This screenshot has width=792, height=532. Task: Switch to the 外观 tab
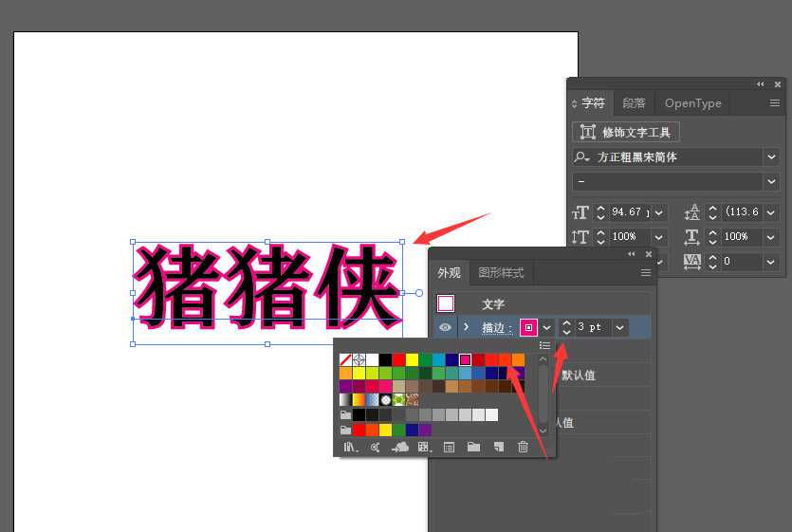(449, 273)
